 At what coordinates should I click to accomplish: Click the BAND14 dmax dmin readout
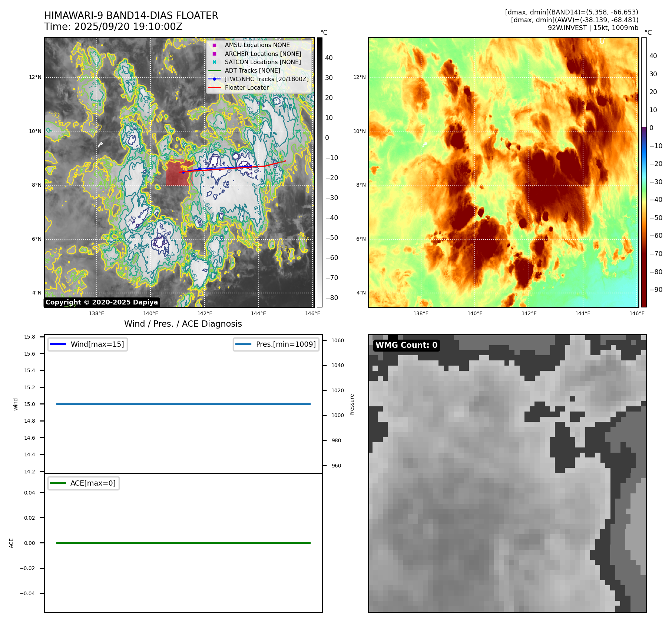(x=572, y=12)
